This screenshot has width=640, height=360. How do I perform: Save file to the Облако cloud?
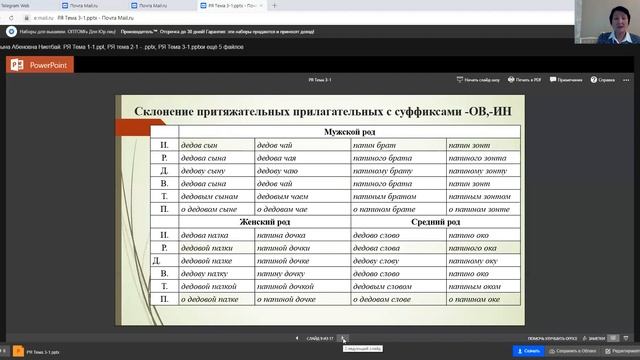tap(573, 351)
